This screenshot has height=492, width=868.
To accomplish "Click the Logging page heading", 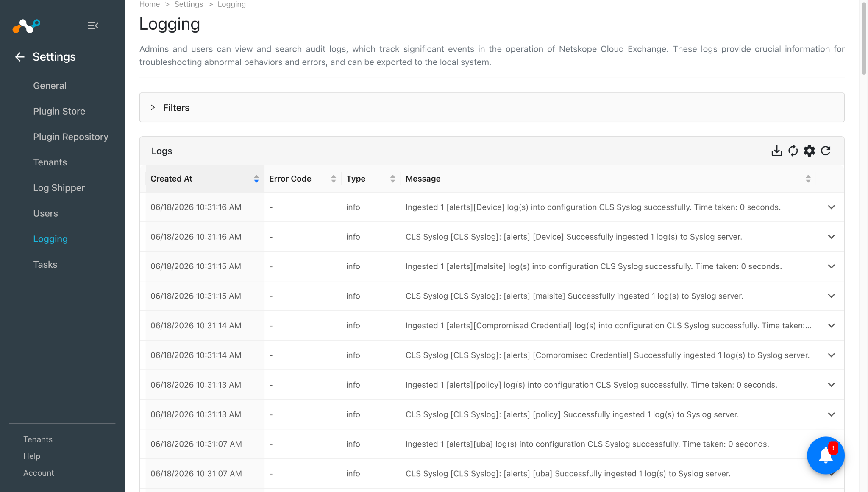I will click(x=170, y=25).
